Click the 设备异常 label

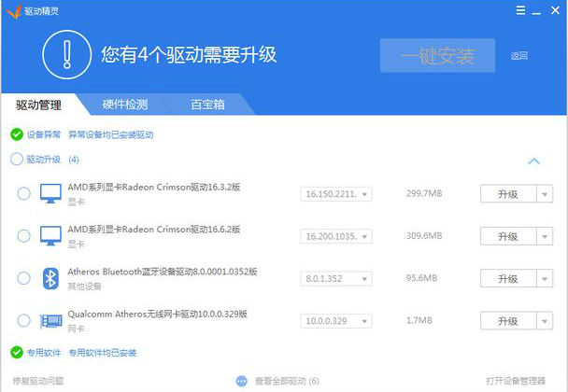44,134
